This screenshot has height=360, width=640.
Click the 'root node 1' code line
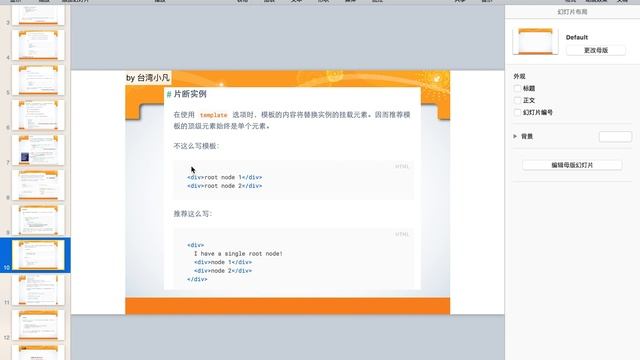coord(224,177)
